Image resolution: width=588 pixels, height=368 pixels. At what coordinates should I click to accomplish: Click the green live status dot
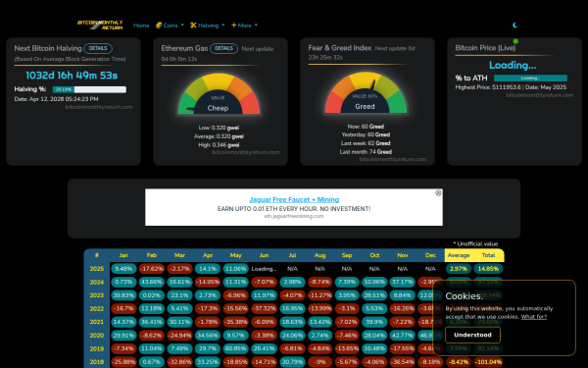pos(515,41)
